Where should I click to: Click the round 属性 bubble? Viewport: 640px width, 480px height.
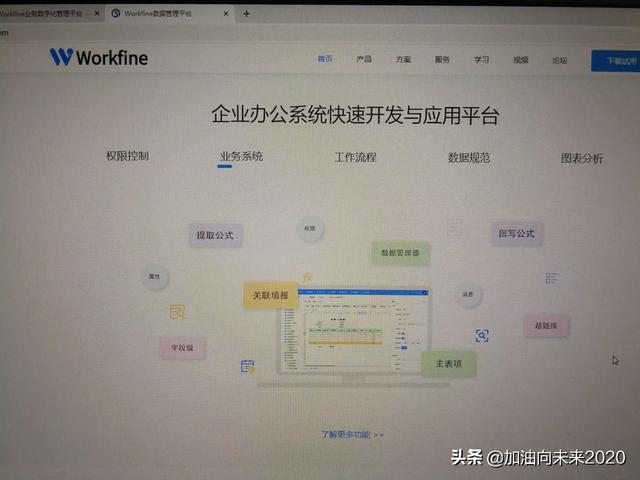coord(155,277)
